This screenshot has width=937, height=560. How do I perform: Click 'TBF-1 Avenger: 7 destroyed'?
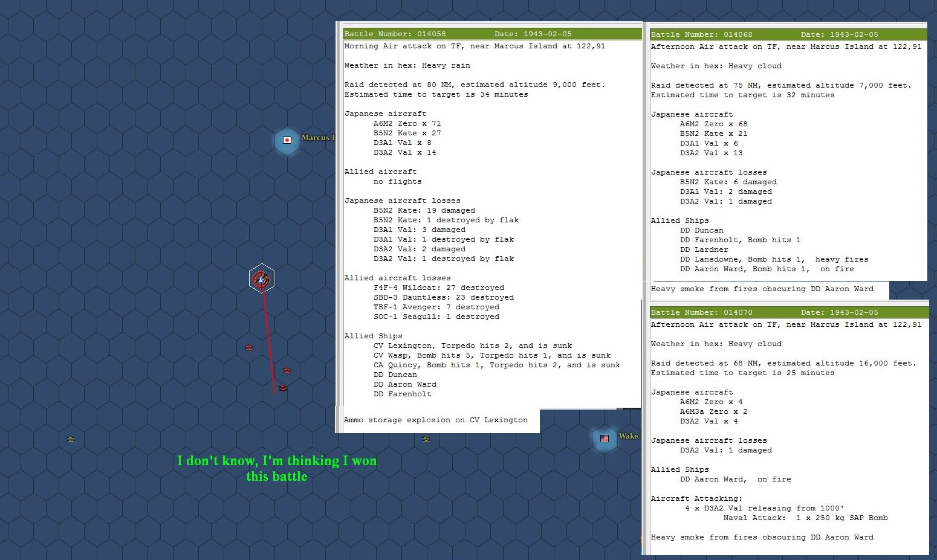[436, 307]
